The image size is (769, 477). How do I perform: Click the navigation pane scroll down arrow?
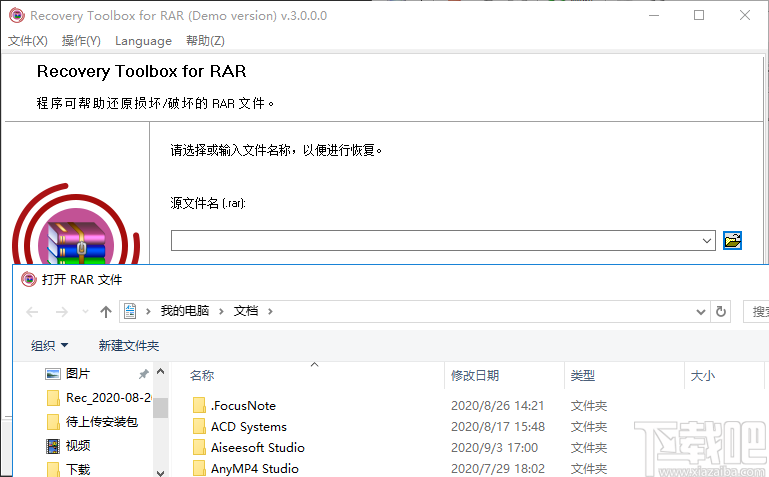click(x=160, y=472)
